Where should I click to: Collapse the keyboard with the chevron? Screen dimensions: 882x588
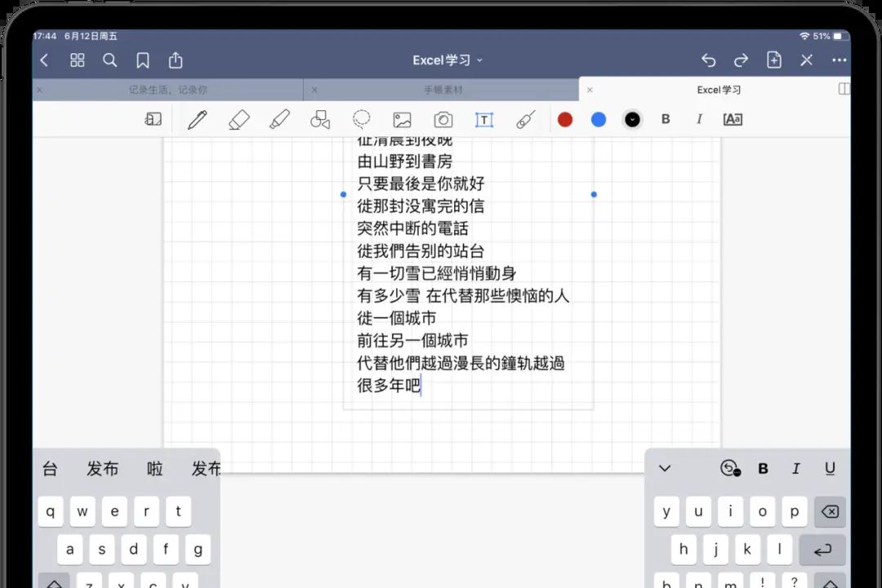click(663, 468)
